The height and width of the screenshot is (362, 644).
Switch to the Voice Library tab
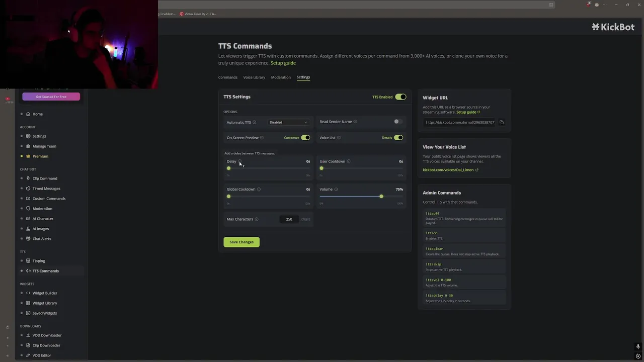(254, 77)
